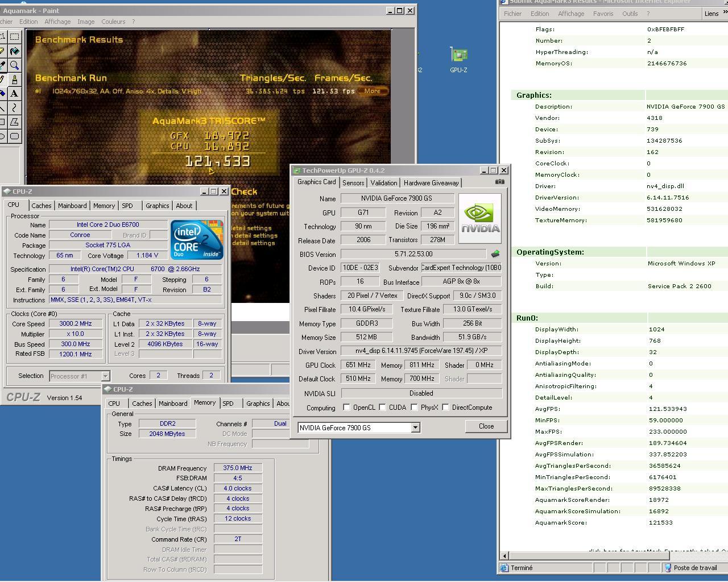Open the GPU-Z desktop shortcut icon
Viewport: 728px width, 582px height.
click(x=458, y=60)
